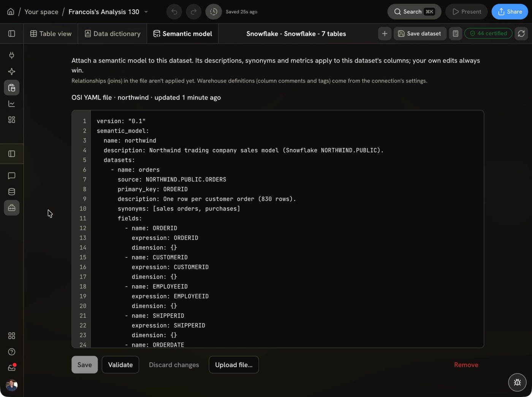Click the Northwind trading company description line
Viewport: 532px width, 397px height.
(244, 150)
